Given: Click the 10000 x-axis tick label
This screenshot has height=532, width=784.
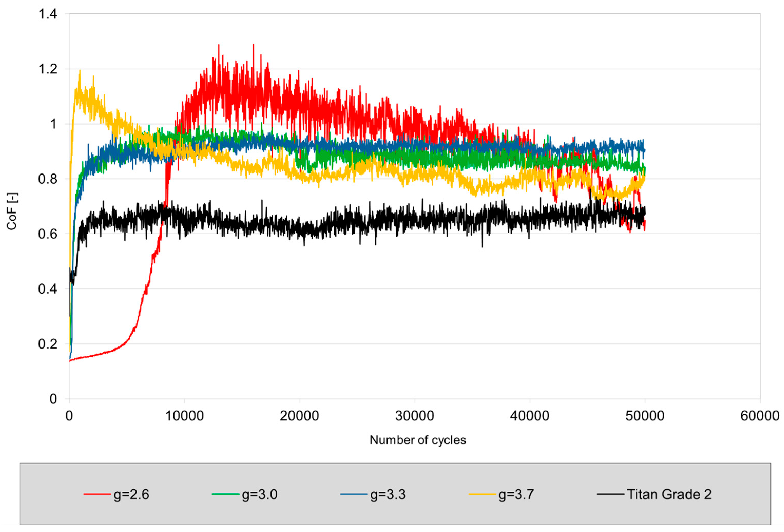Looking at the screenshot, I should (185, 415).
